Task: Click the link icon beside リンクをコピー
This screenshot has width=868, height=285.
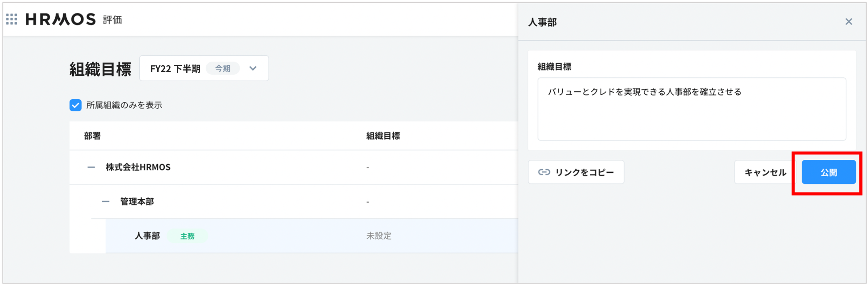Action: (544, 172)
